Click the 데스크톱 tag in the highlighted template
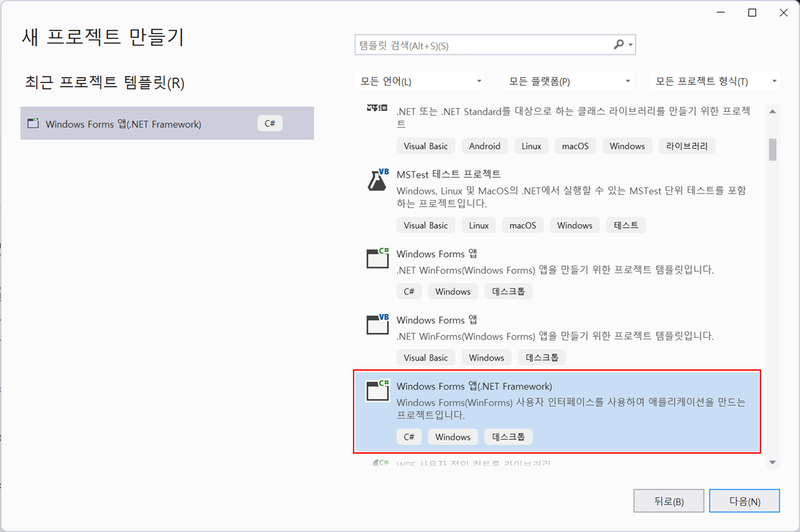Image resolution: width=800 pixels, height=532 pixels. [508, 437]
